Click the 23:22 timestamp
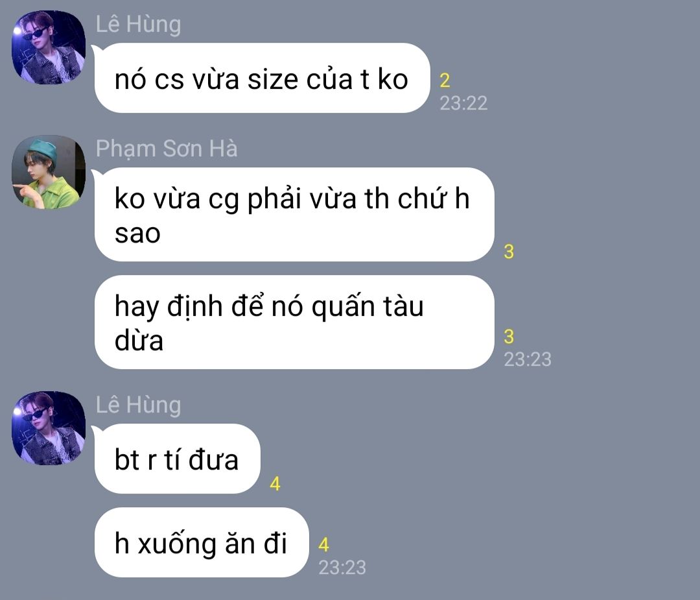Screen dimensions: 700x600 (x=463, y=103)
